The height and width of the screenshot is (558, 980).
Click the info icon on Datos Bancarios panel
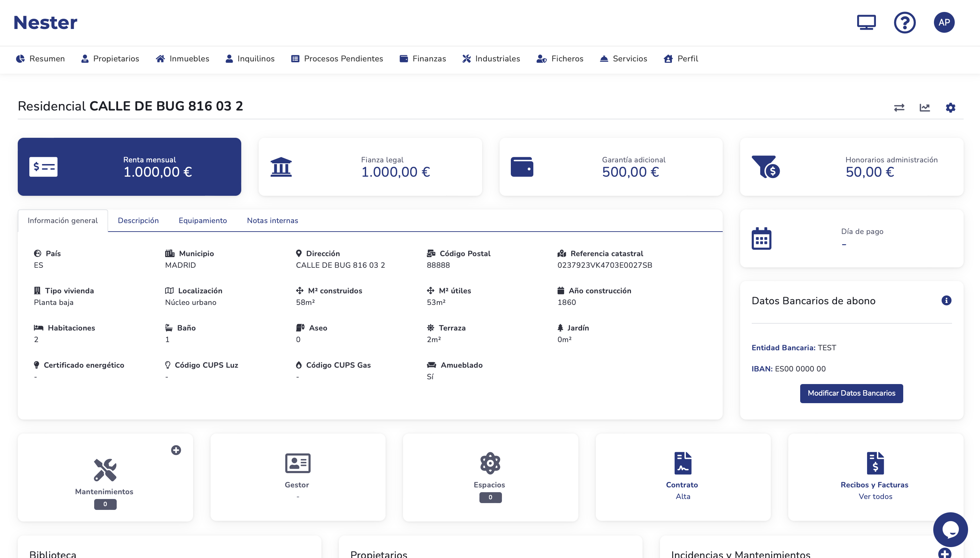click(946, 300)
